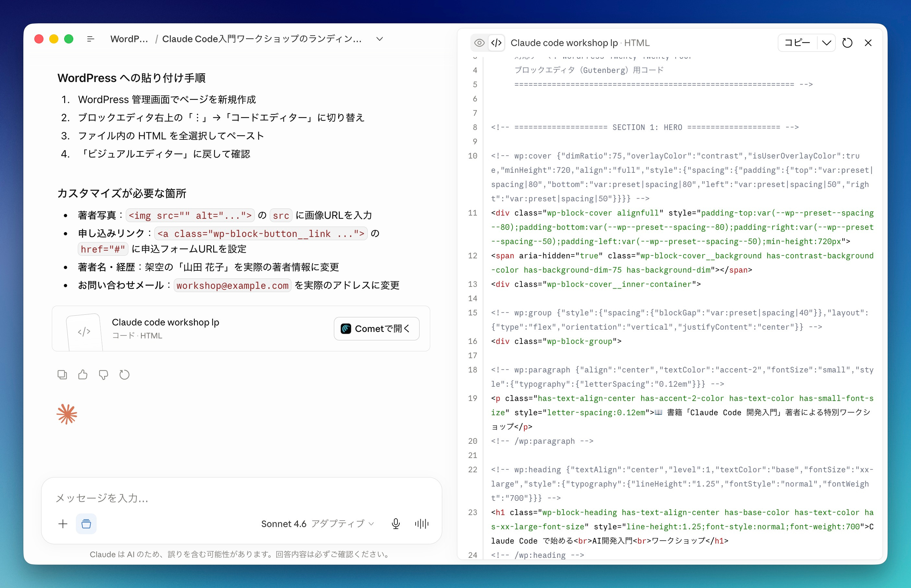Image resolution: width=911 pixels, height=588 pixels.
Task: Click the wp-block-button__link code snippet
Action: click(x=261, y=234)
